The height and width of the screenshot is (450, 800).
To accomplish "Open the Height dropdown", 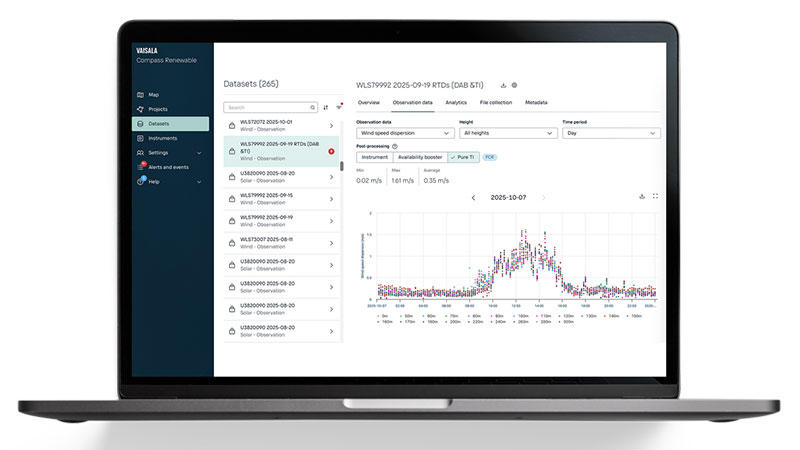I will (x=507, y=132).
